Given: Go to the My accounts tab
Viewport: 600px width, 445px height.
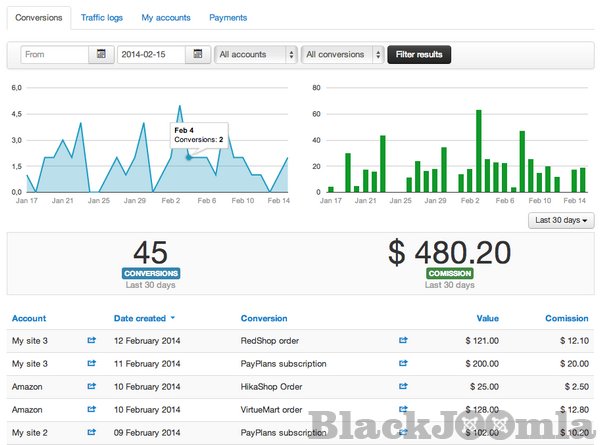Looking at the screenshot, I should tap(166, 18).
